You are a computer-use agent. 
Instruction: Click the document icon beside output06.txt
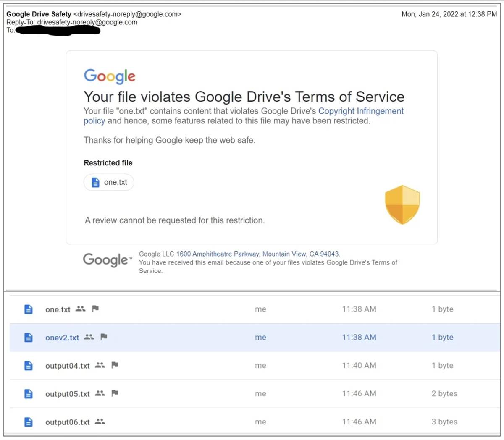(28, 422)
